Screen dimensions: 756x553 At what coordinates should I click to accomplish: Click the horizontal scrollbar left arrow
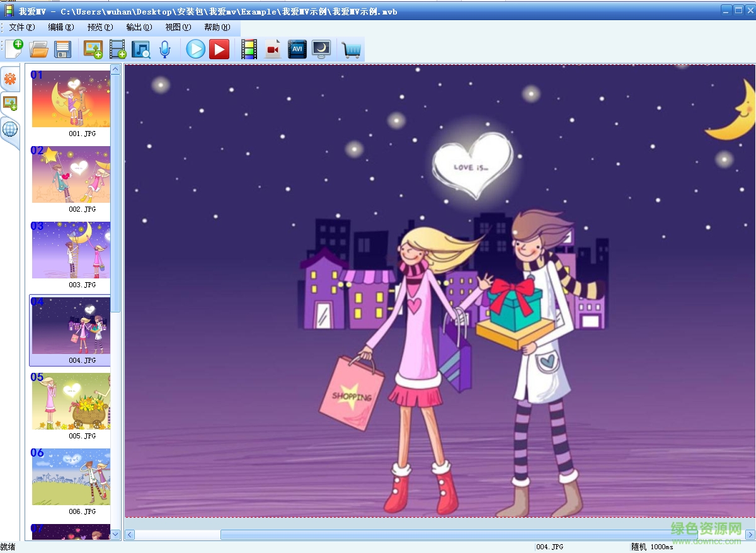pos(130,535)
